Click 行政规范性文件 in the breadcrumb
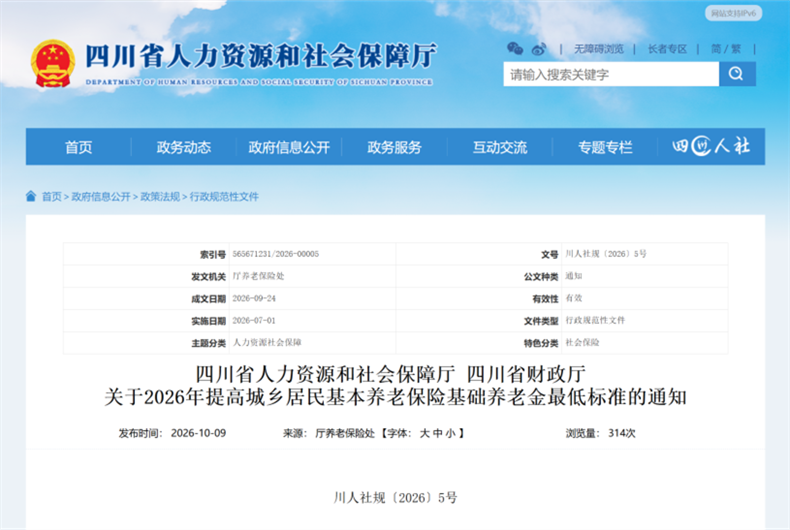 (224, 196)
